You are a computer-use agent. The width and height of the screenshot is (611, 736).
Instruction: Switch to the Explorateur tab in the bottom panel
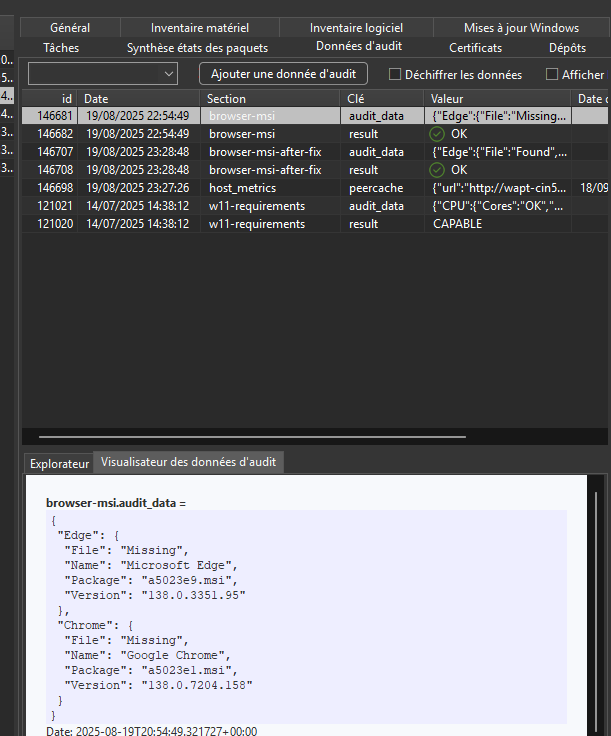pos(59,463)
